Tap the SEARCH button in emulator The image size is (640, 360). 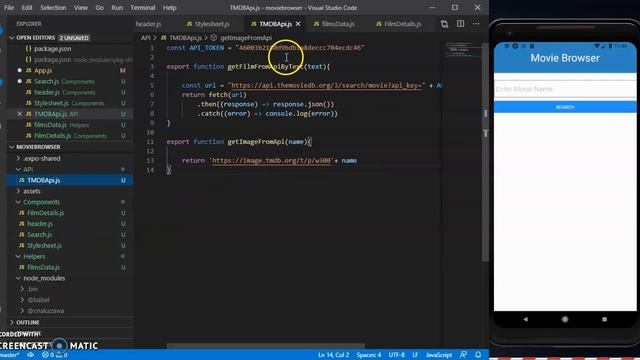tap(565, 107)
